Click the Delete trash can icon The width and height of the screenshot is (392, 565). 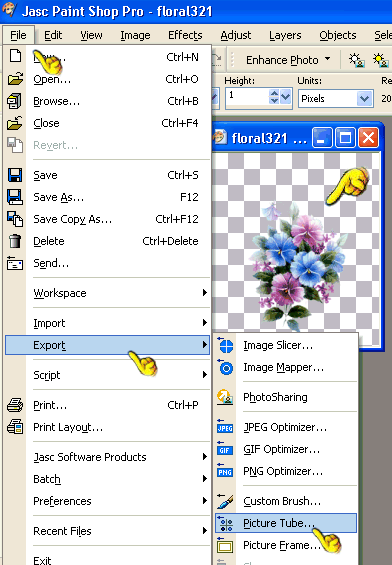(x=15, y=241)
